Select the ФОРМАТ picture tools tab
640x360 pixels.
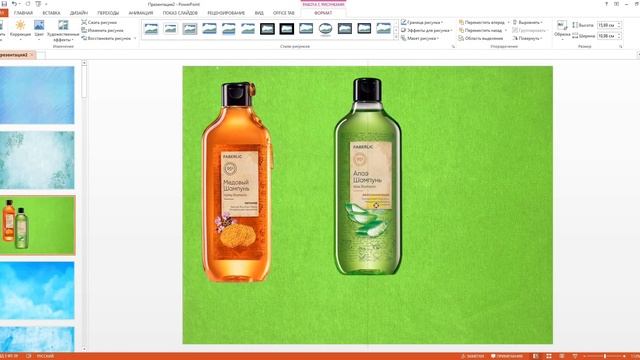[x=323, y=13]
